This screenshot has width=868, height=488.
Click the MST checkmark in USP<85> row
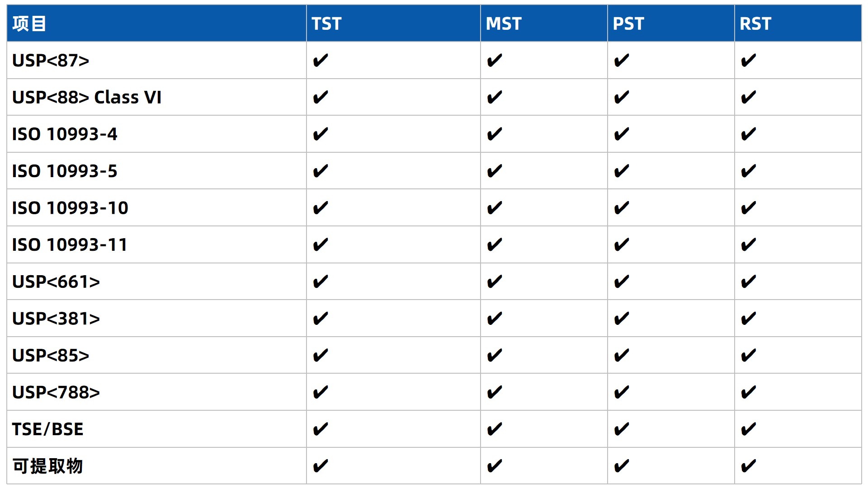[495, 356]
